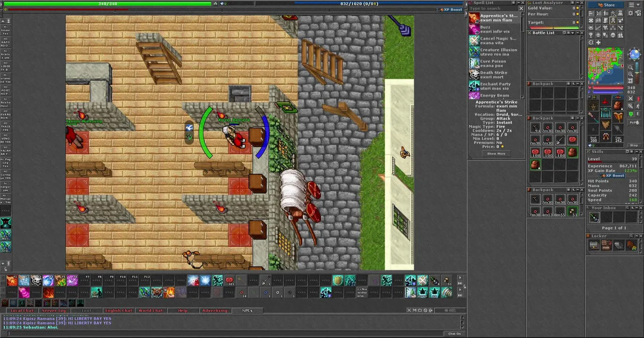The image size is (644, 338).
Task: Click the skull spell hotkey on action bar
Action: pos(36,280)
